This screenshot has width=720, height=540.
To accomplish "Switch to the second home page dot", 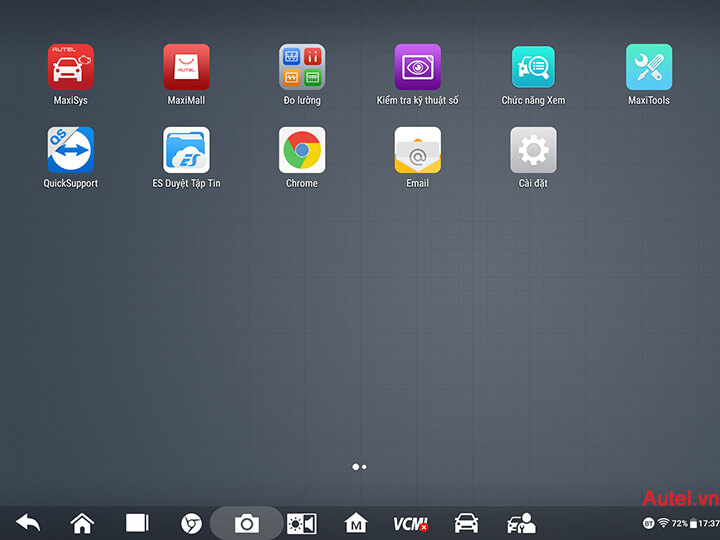I will pos(365,467).
